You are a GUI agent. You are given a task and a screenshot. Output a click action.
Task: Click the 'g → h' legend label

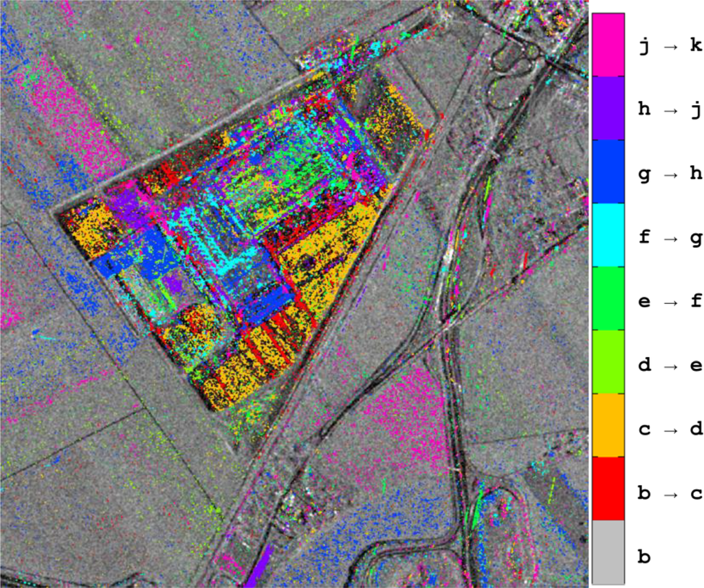click(x=670, y=174)
